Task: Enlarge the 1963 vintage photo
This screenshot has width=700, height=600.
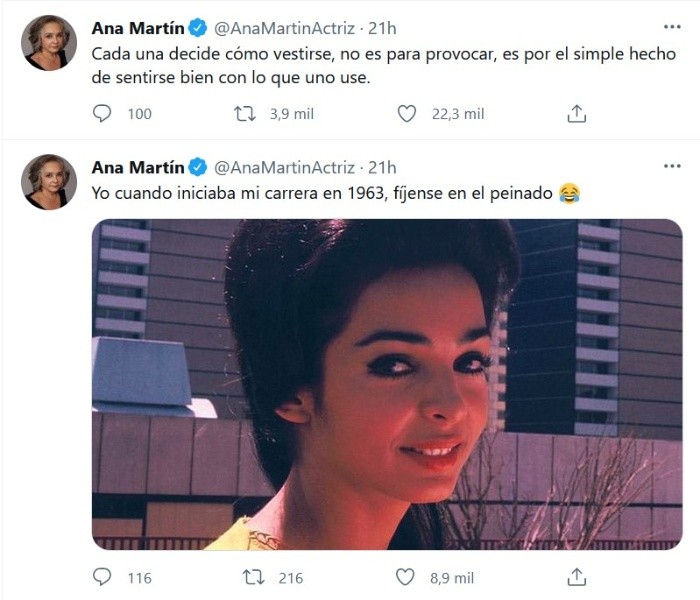Action: coord(387,384)
